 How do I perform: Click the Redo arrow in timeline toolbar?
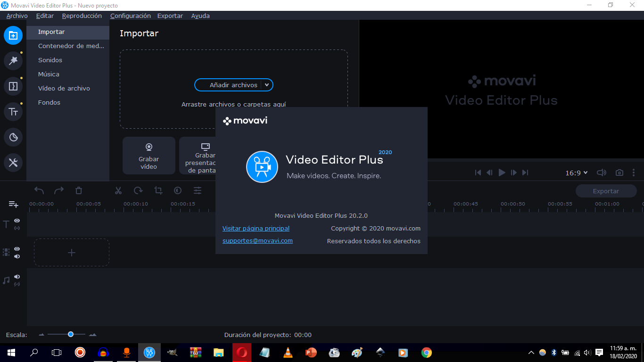[59, 190]
